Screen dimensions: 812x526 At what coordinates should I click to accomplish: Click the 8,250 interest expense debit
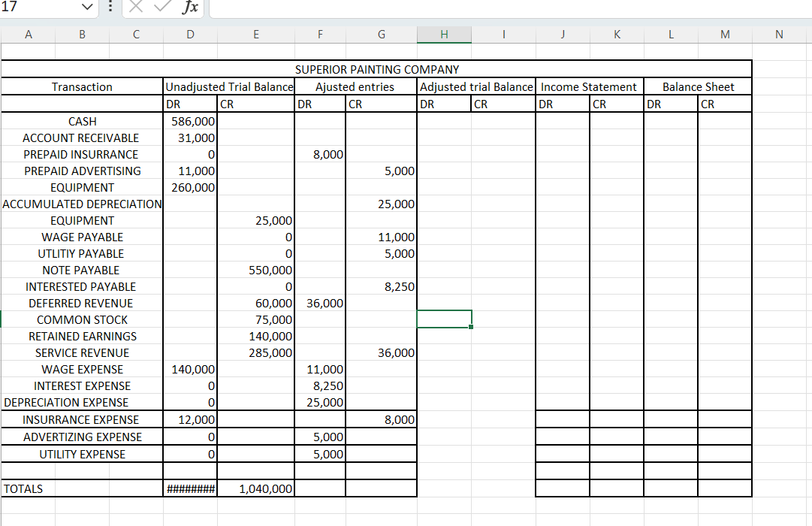click(320, 386)
